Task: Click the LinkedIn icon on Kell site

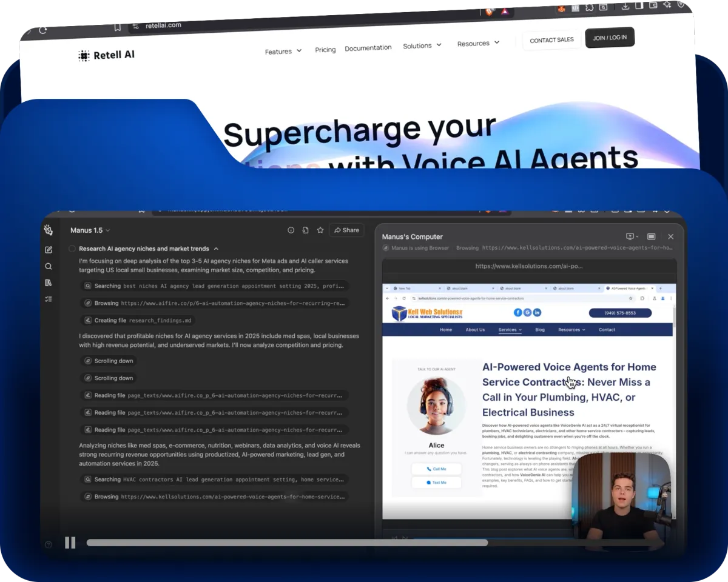Action: tap(537, 312)
